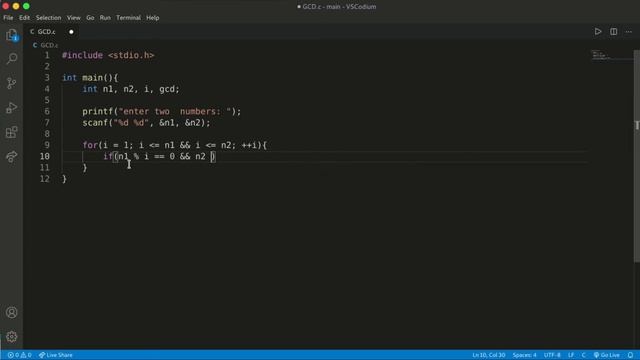Image resolution: width=640 pixels, height=360 pixels.
Task: Click int n1, n2, i, gcd declaration
Action: tap(131, 89)
